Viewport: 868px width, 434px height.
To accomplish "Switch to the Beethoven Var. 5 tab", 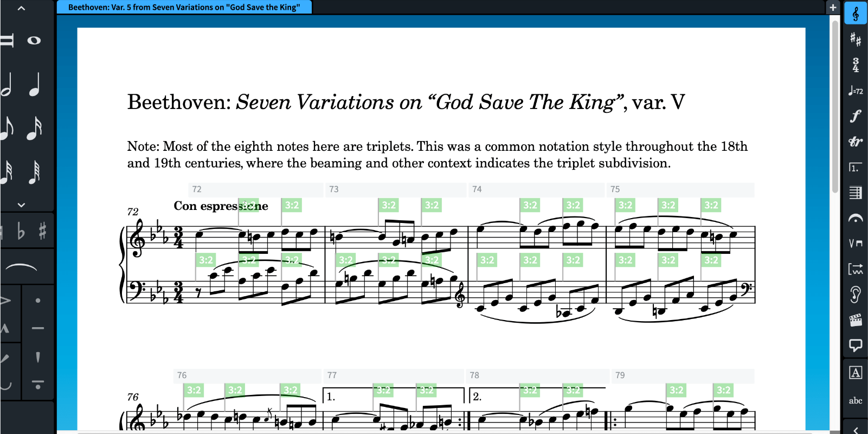I will tap(184, 8).
